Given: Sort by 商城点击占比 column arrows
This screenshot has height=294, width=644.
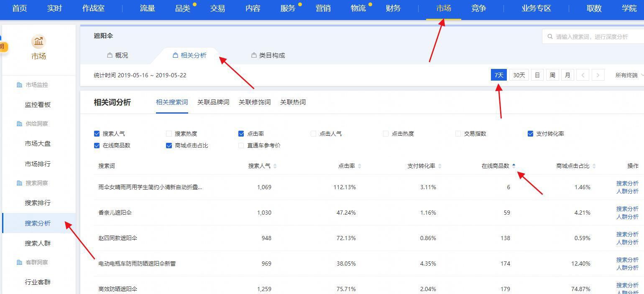Looking at the screenshot, I should point(594,166).
